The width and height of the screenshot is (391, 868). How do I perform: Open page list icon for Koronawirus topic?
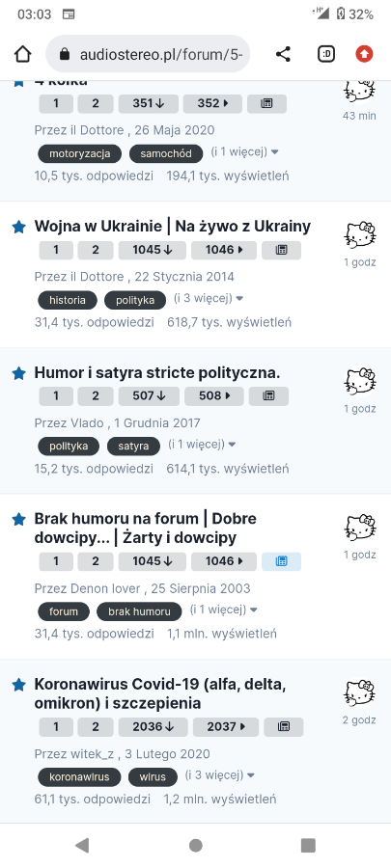(284, 727)
